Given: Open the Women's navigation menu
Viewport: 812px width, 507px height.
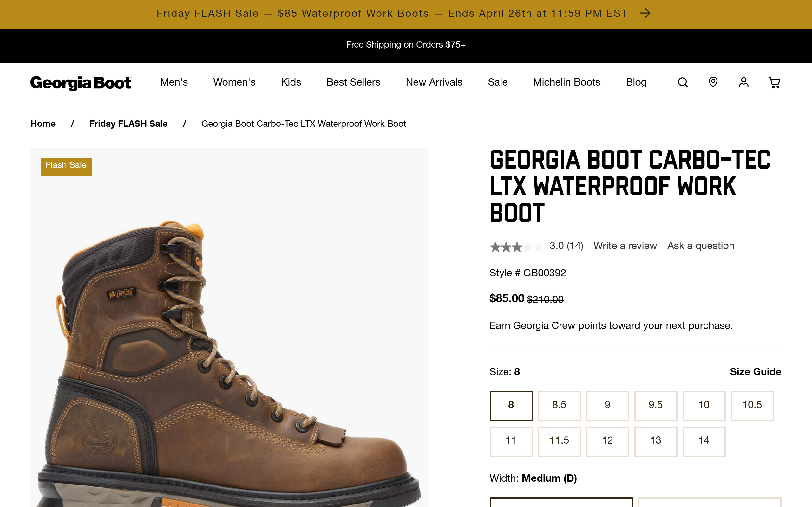Looking at the screenshot, I should tap(234, 82).
